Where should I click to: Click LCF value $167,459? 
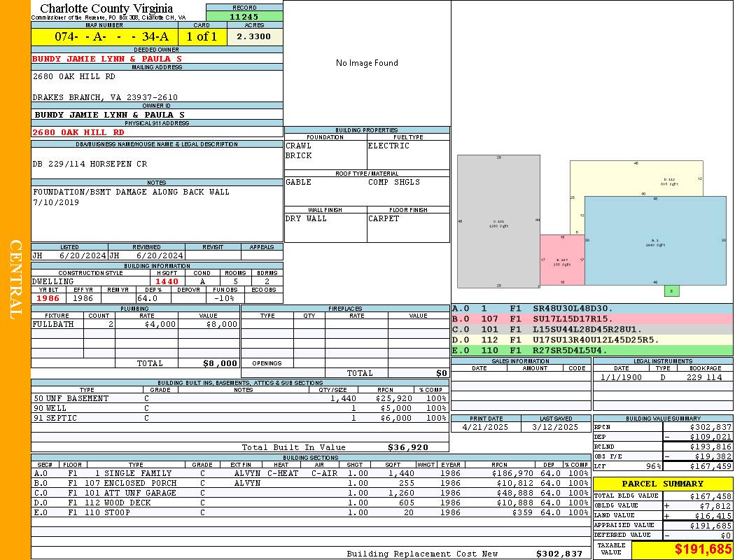[x=710, y=466]
